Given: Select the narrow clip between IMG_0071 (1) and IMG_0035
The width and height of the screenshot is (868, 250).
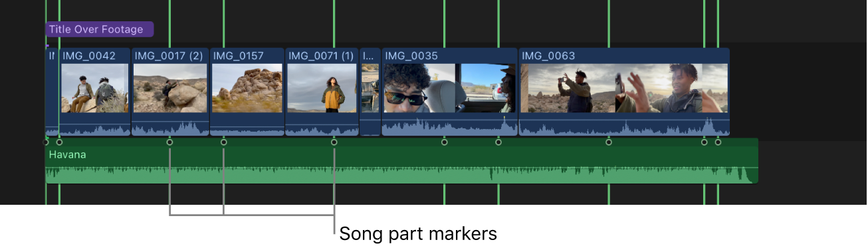Looking at the screenshot, I should point(370,92).
